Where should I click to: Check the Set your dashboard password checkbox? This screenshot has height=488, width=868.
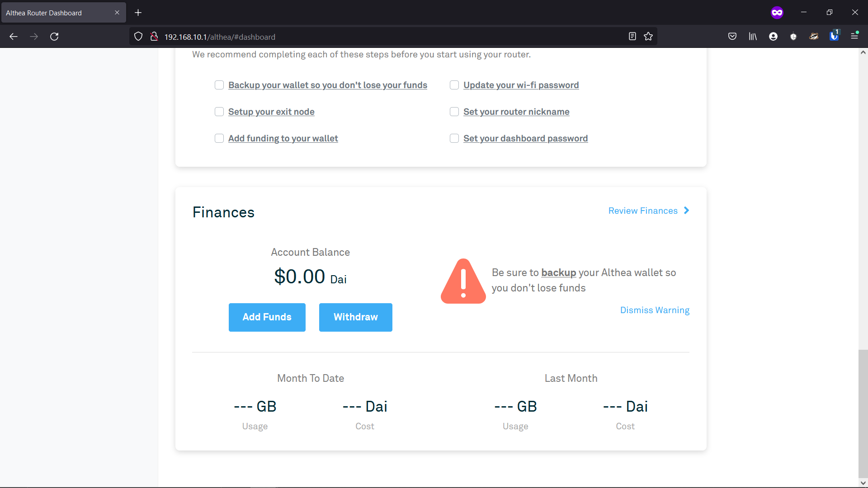[454, 138]
